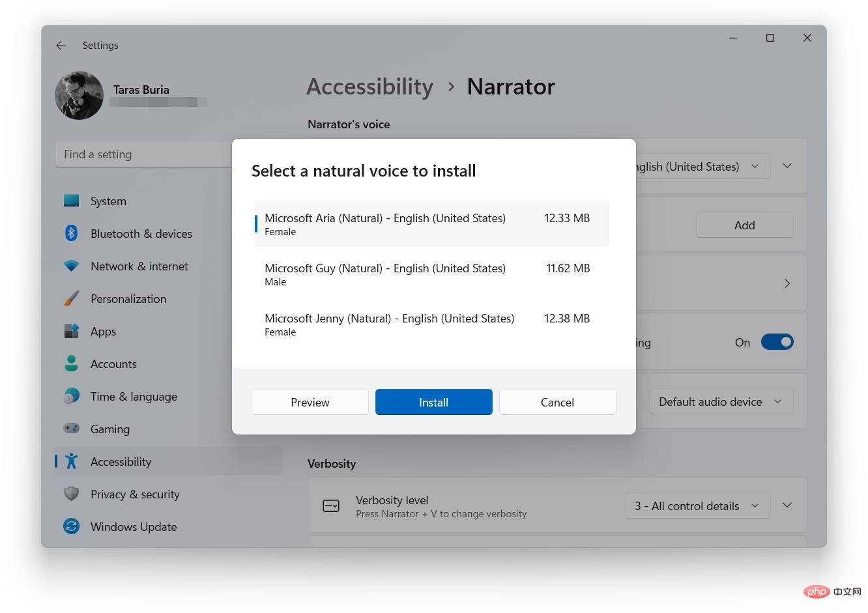Open the System settings icon
This screenshot has height=613, width=868.
[x=72, y=201]
